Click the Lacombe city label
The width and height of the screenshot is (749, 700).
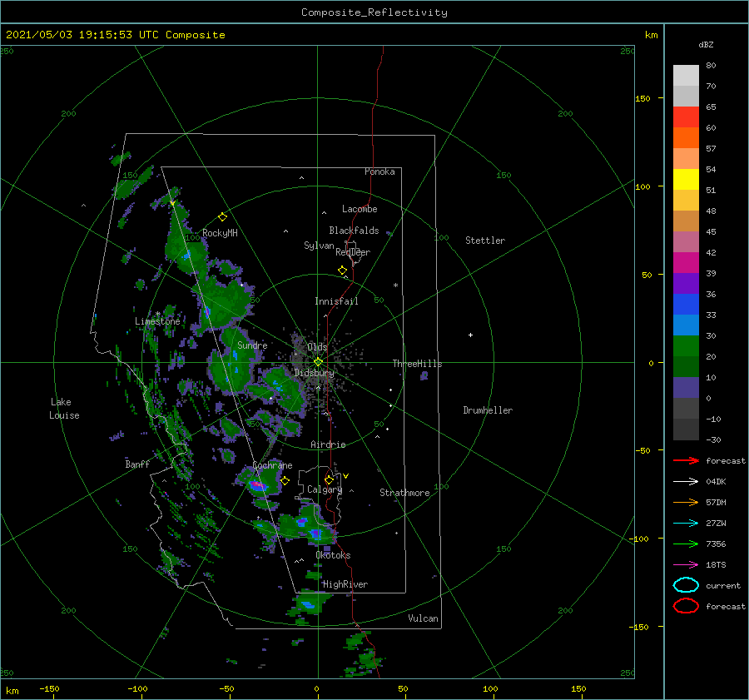coord(360,209)
